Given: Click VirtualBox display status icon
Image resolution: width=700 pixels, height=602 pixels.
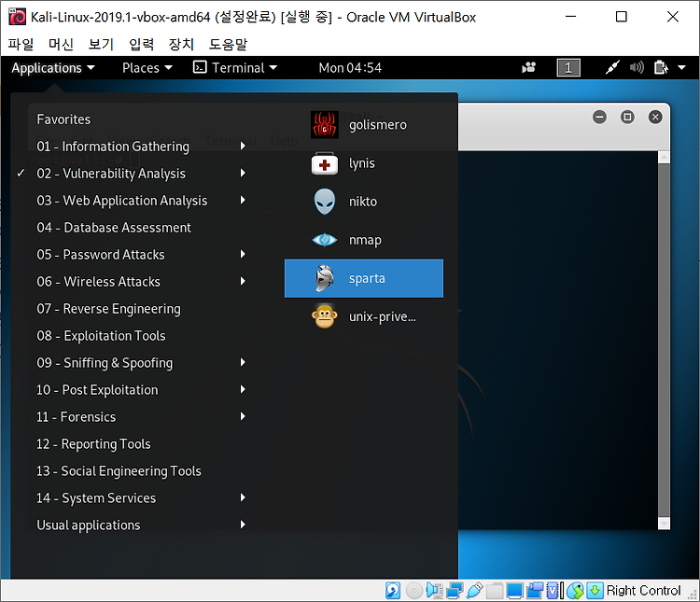Looking at the screenshot, I should point(514,591).
